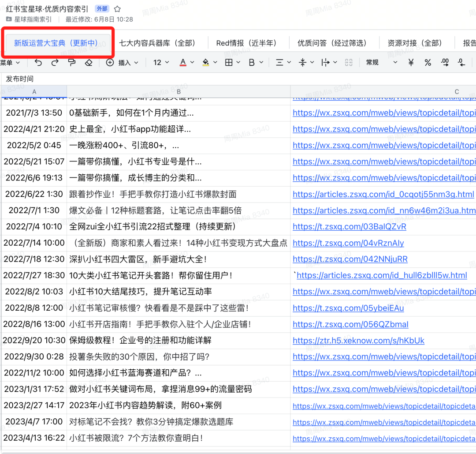Open the 菜单 dropdown
The height and width of the screenshot is (454, 476).
tap(10, 63)
